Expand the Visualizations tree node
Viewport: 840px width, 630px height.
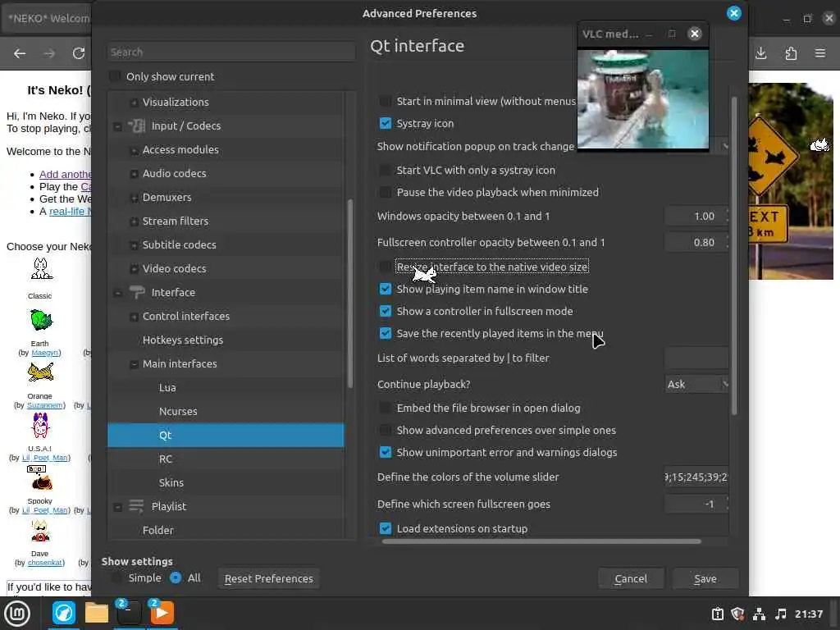(x=134, y=103)
